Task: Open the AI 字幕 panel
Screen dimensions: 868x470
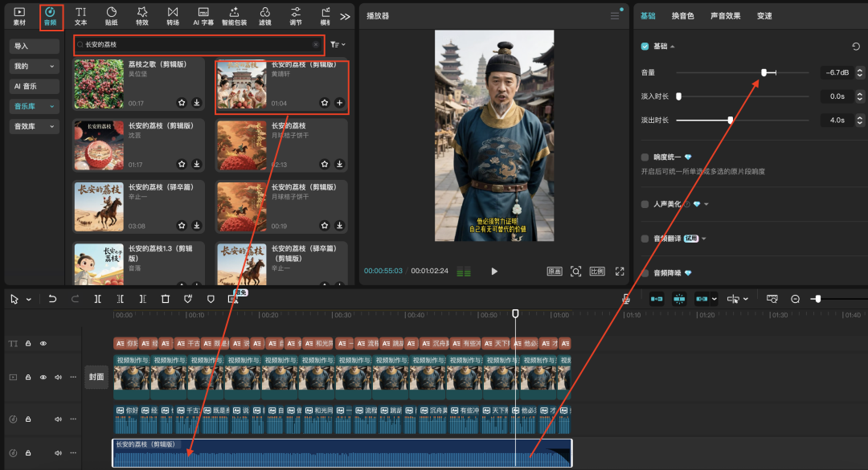Action: 203,14
